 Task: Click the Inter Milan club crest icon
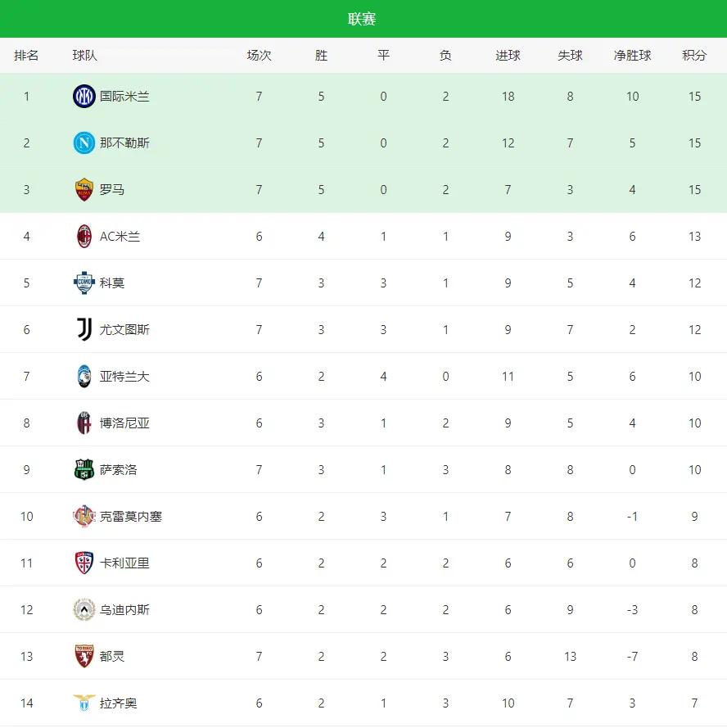point(84,97)
